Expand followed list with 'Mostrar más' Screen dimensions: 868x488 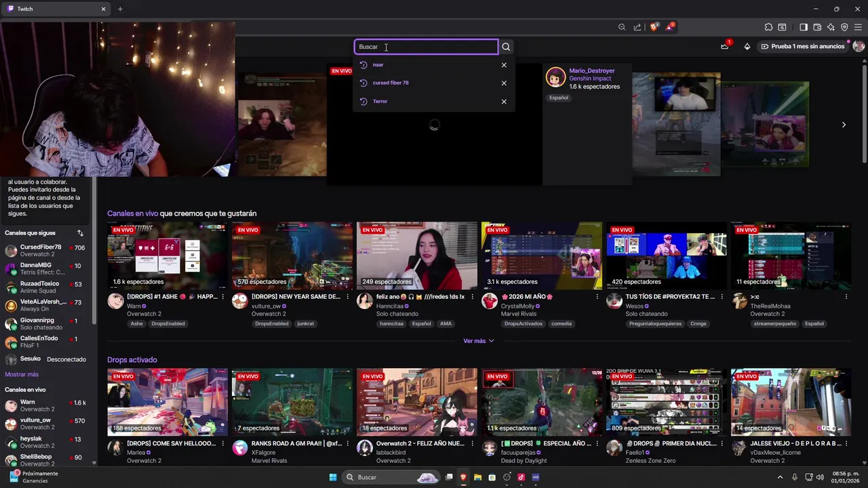[x=22, y=374]
